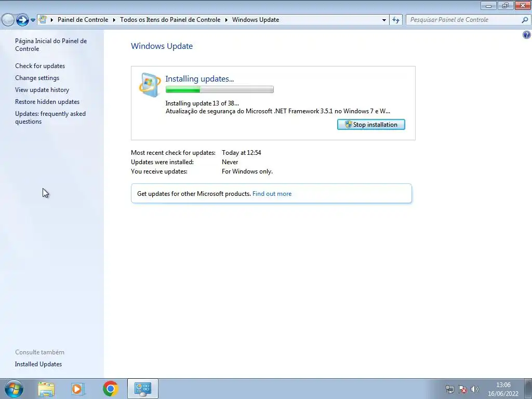Open the Windows Start menu orb

click(x=14, y=389)
